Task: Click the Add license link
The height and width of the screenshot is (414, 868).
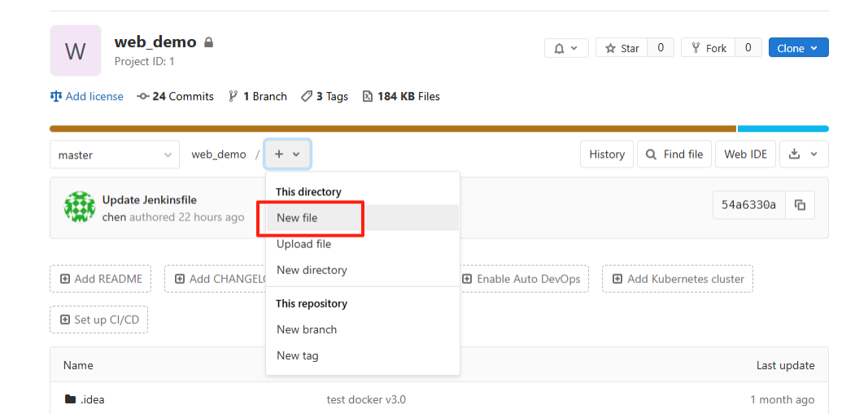Action: click(87, 96)
